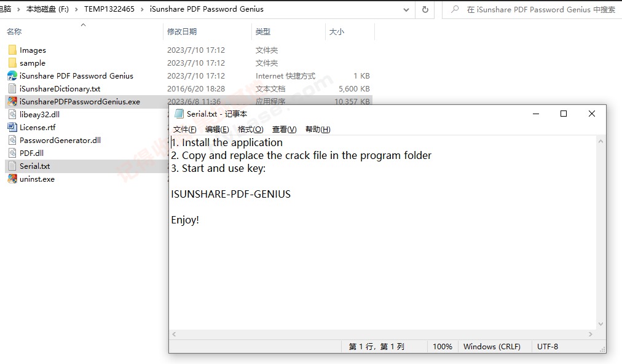622x364 pixels.
Task: Click the Internet 快捷方式 type cell
Action: point(286,76)
